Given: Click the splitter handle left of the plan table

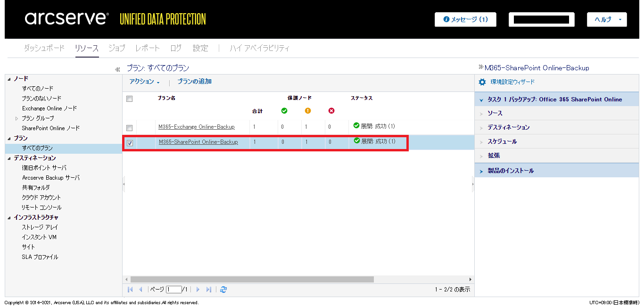Looking at the screenshot, I should coord(124,184).
